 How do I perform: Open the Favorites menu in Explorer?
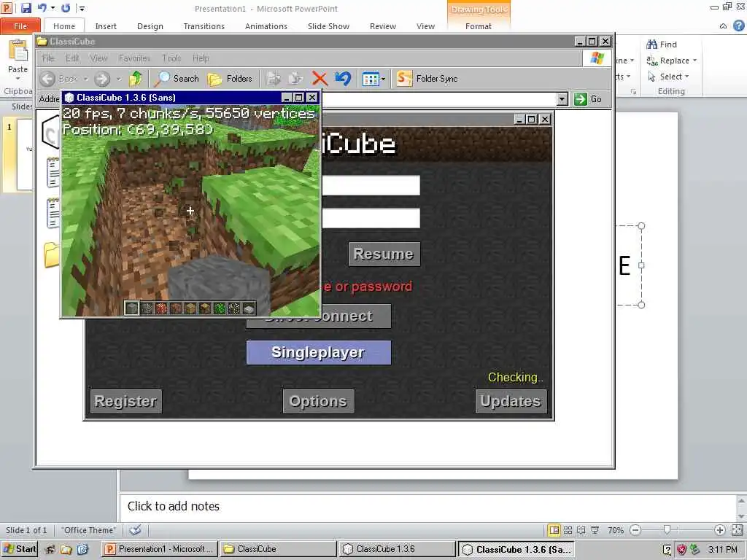tap(134, 58)
